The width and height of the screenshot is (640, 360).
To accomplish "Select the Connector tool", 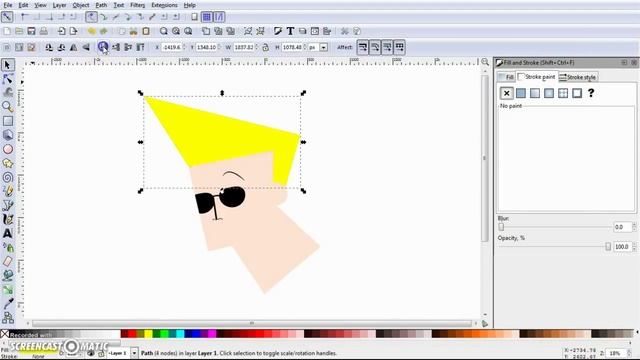I will click(x=8, y=318).
